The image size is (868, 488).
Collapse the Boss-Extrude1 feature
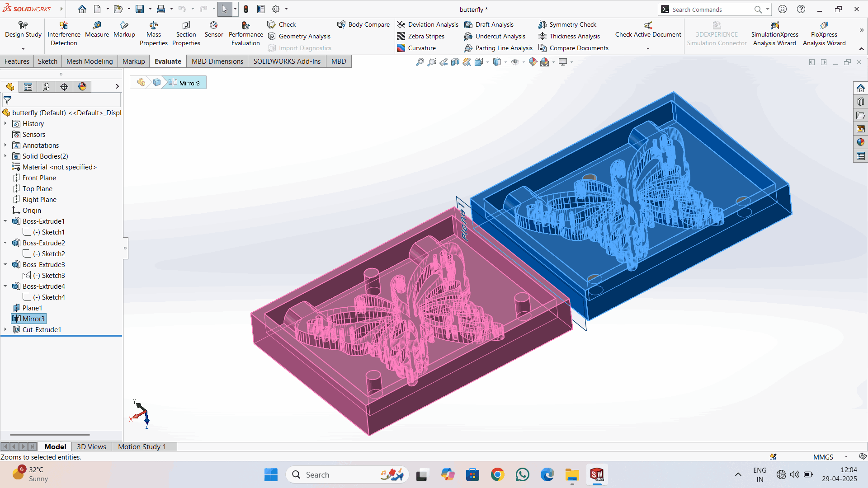(x=5, y=221)
